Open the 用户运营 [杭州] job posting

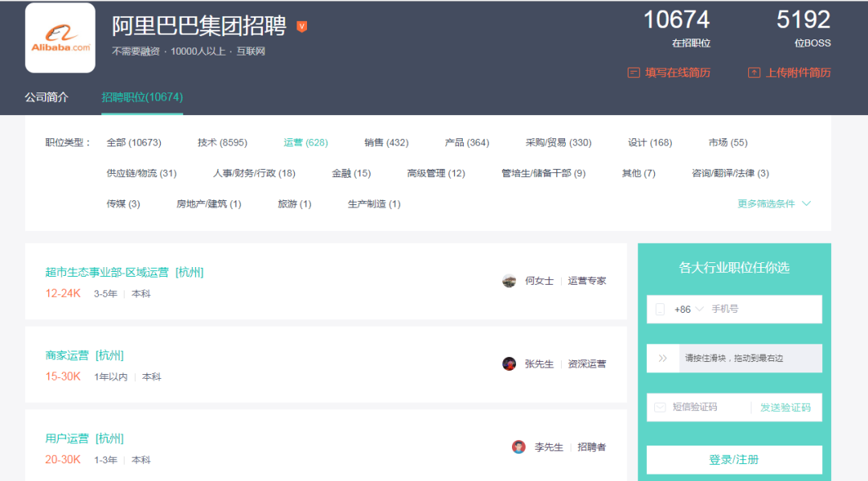[x=84, y=438]
